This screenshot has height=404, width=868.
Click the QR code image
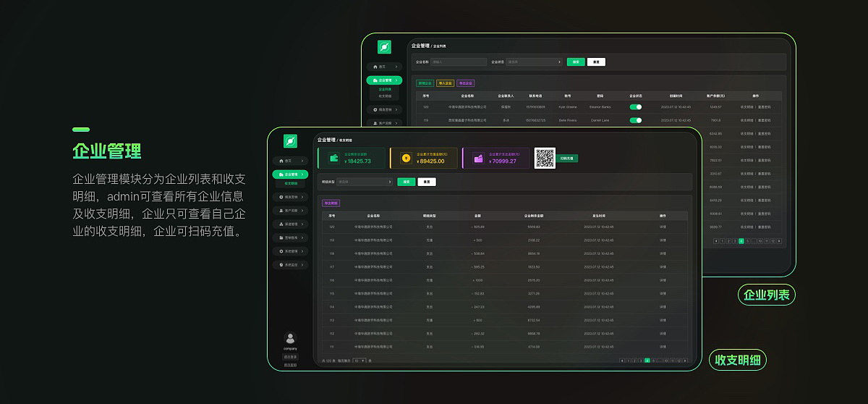pos(545,158)
